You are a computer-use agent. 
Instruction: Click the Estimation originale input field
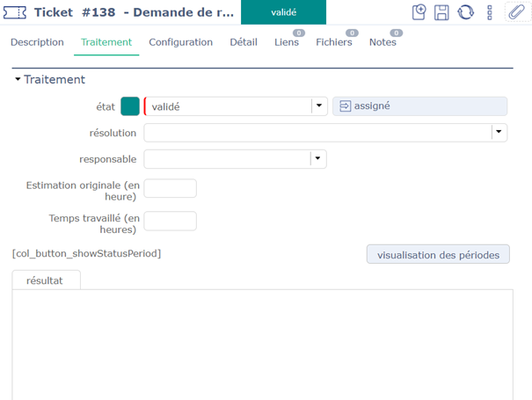click(x=170, y=189)
